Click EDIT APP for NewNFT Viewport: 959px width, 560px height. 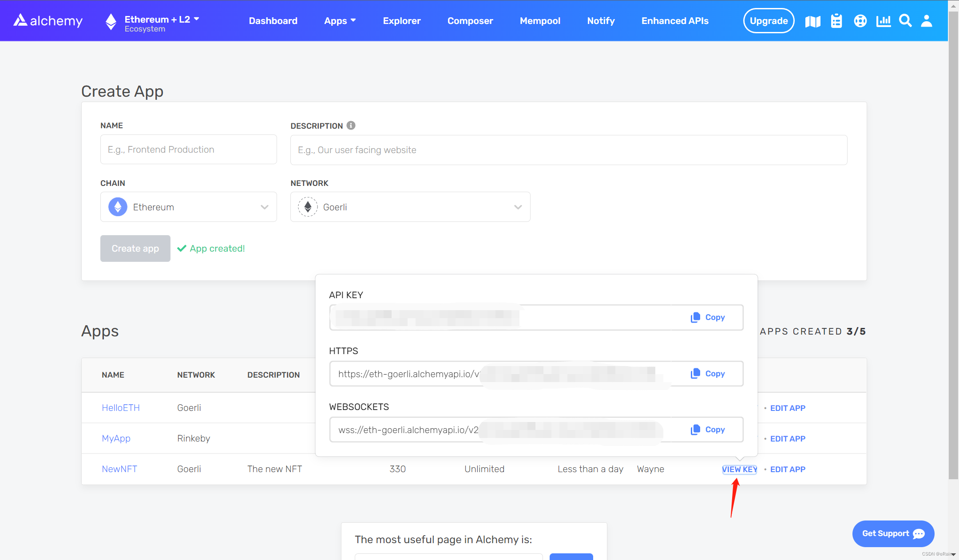tap(788, 469)
